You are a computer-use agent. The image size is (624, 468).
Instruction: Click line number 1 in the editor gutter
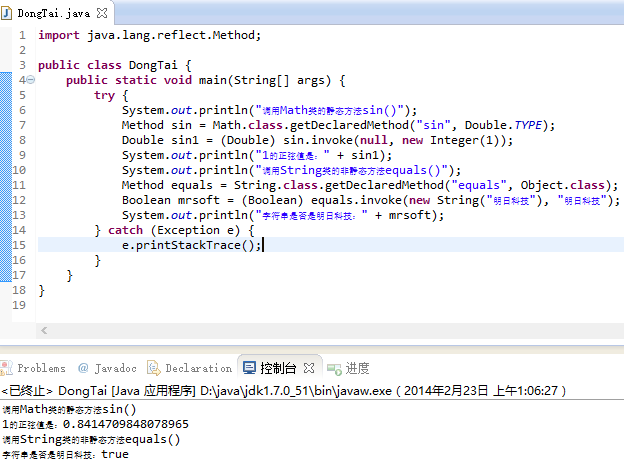[22, 35]
